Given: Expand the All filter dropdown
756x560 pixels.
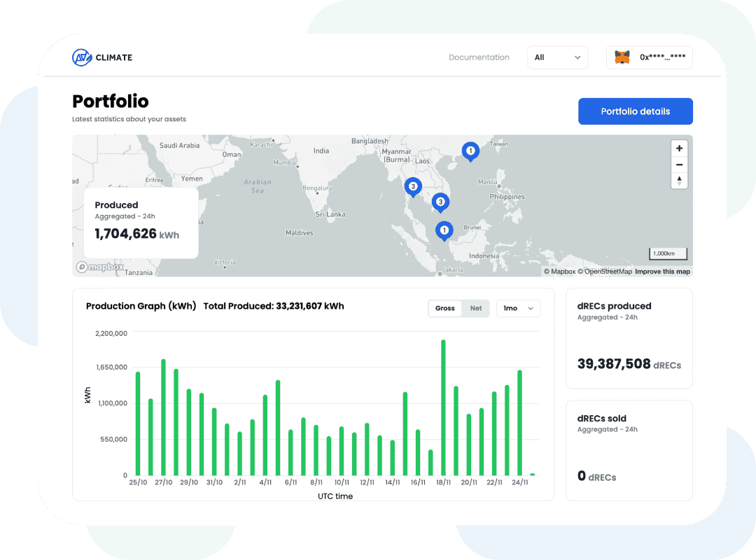Looking at the screenshot, I should [x=557, y=57].
